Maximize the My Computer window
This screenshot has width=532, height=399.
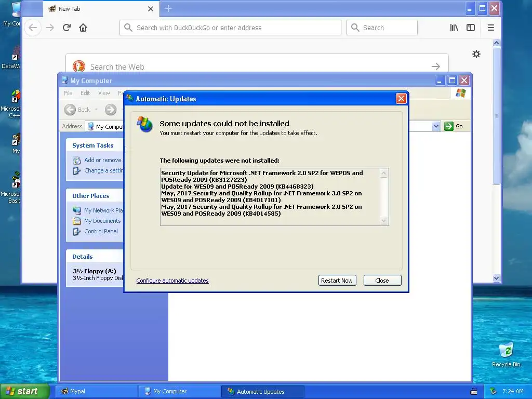pos(452,81)
